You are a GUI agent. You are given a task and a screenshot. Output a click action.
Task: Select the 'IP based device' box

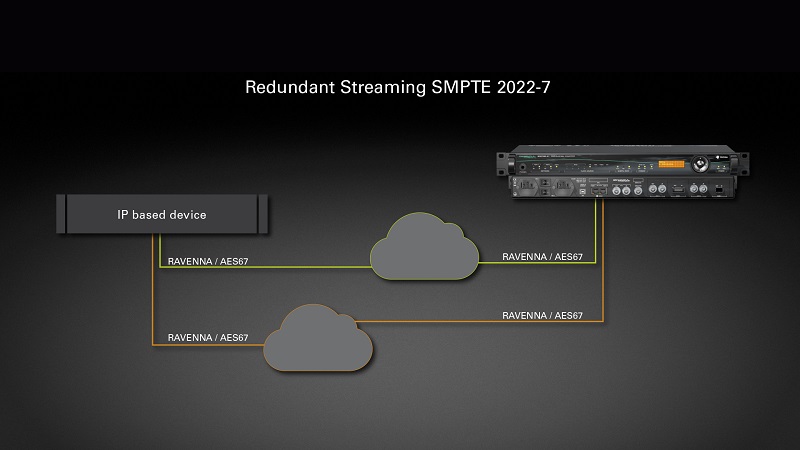tap(162, 214)
